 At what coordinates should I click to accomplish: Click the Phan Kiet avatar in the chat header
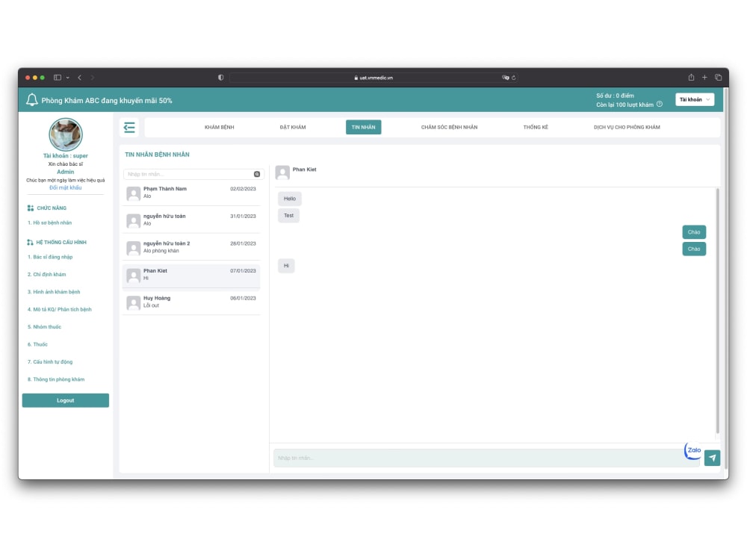pyautogui.click(x=282, y=172)
